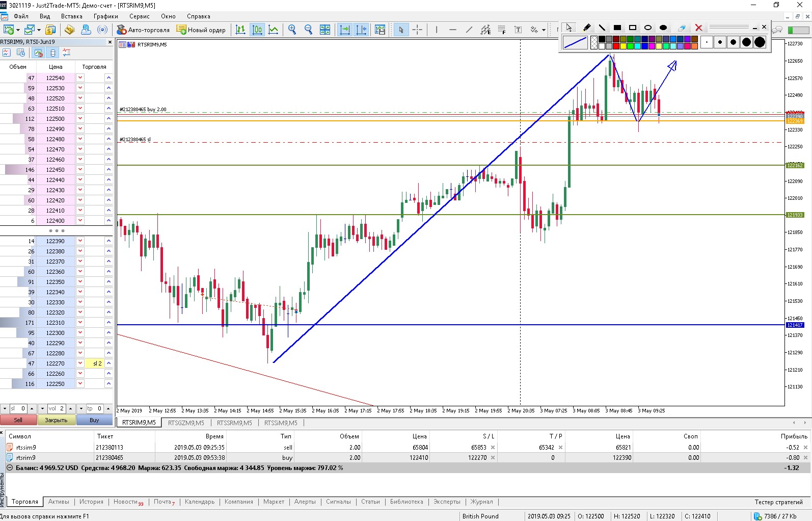Open the Сервис menu
The height and width of the screenshot is (521, 812).
140,16
